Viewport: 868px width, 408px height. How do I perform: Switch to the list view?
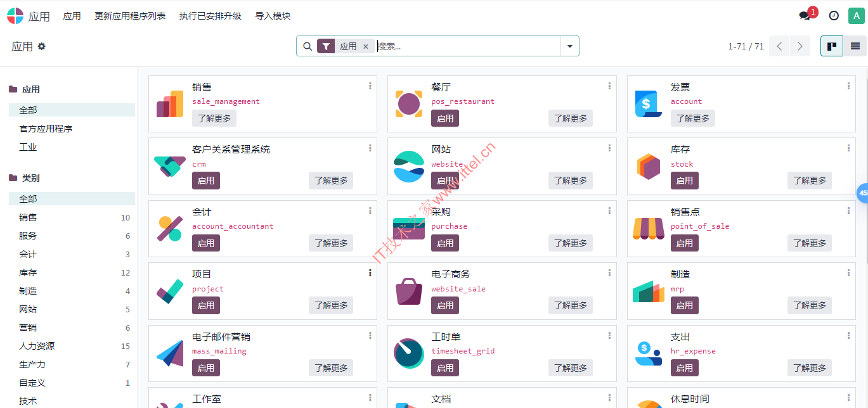click(x=855, y=46)
